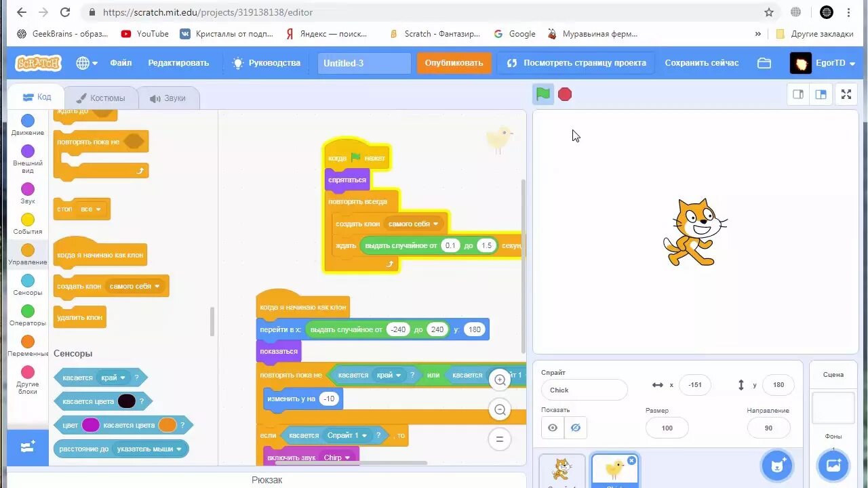The image size is (868, 488).
Task: Click the red stop sign button
Action: [565, 94]
